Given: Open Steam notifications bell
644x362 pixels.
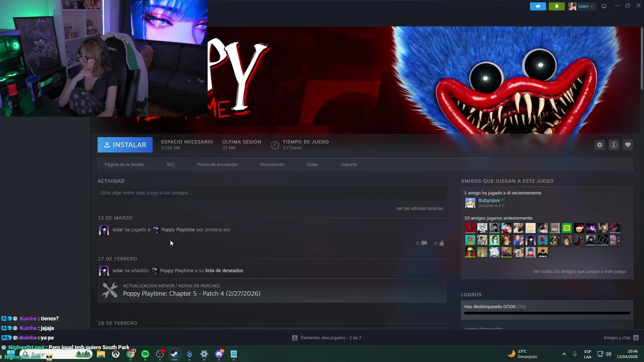Looking at the screenshot, I should (x=556, y=7).
